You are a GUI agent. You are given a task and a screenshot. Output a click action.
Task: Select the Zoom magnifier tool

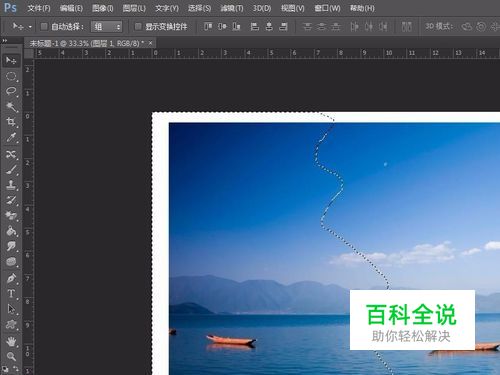pyautogui.click(x=11, y=357)
